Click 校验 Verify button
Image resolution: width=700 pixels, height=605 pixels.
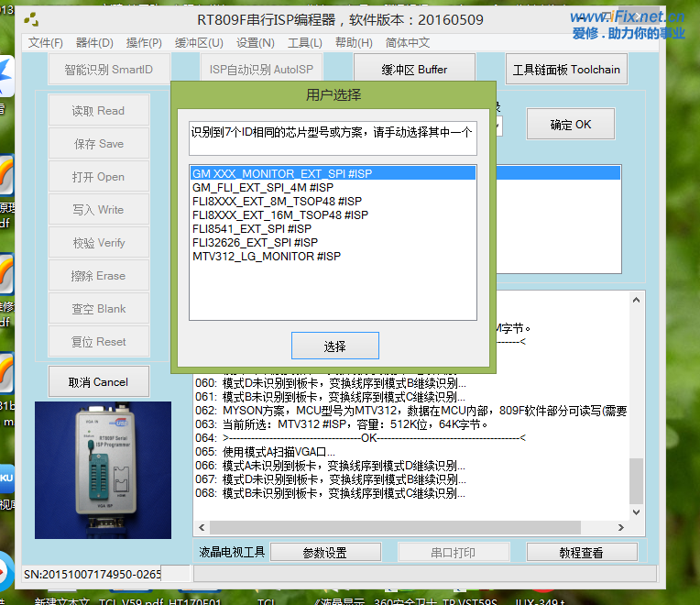tap(99, 242)
